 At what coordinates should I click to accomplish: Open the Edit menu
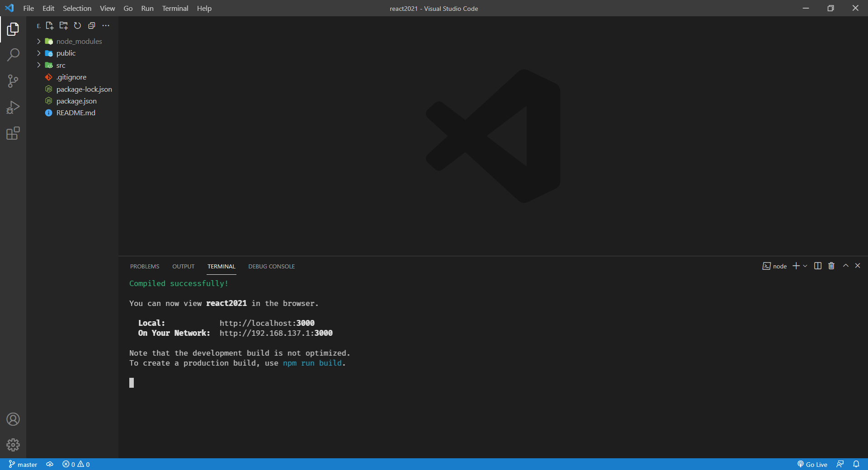[48, 8]
